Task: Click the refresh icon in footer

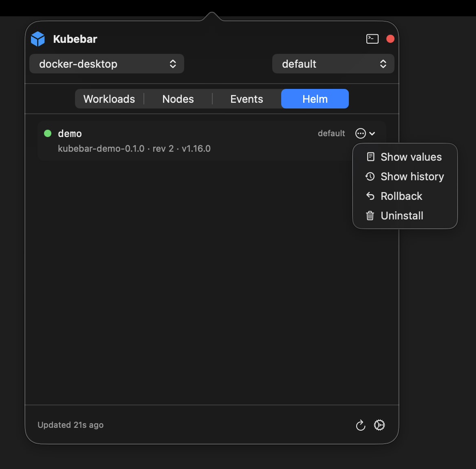Action: (360, 425)
